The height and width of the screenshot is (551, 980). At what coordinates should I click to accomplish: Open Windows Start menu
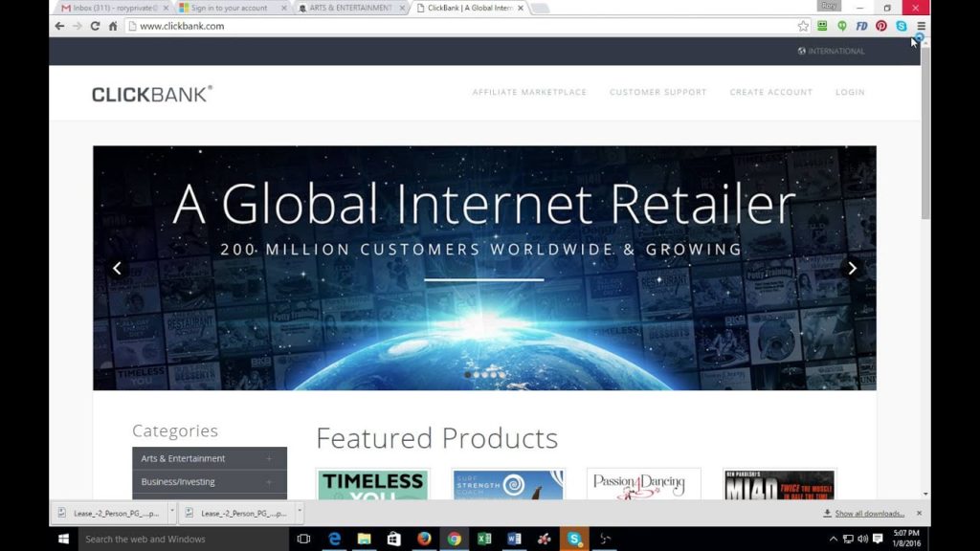click(64, 539)
